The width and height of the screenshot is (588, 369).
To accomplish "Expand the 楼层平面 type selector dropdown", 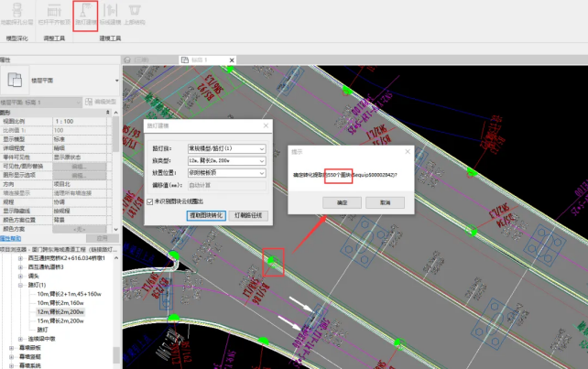I will click(116, 80).
